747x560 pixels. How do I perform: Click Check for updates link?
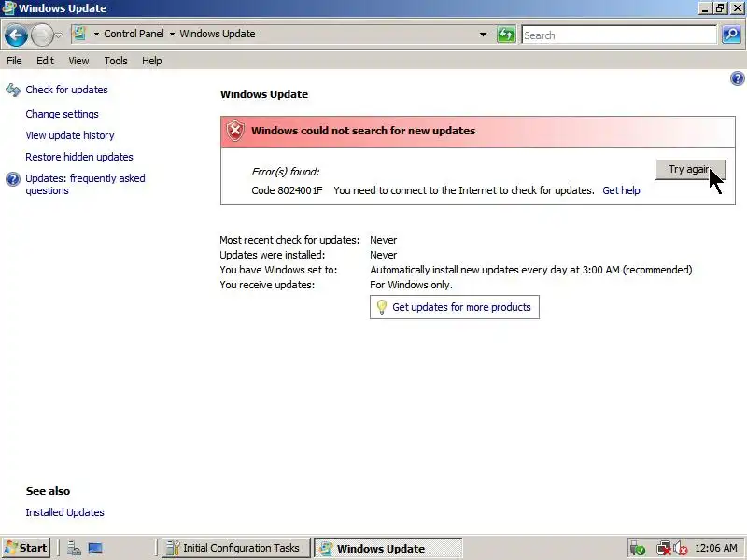point(66,90)
